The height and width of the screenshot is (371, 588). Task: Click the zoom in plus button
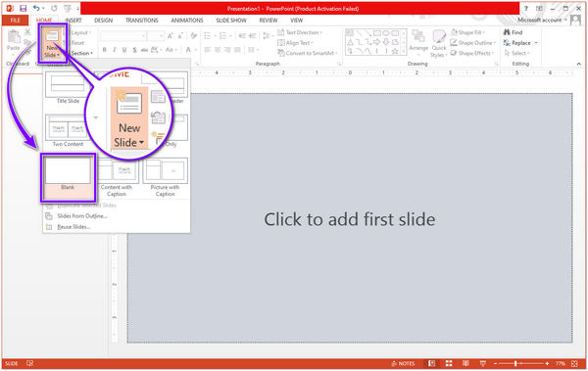point(547,363)
